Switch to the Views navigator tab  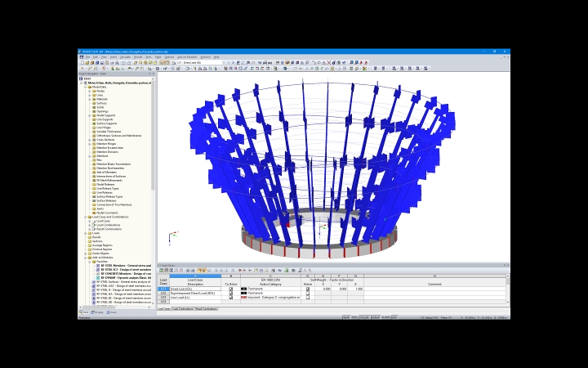coord(112,312)
